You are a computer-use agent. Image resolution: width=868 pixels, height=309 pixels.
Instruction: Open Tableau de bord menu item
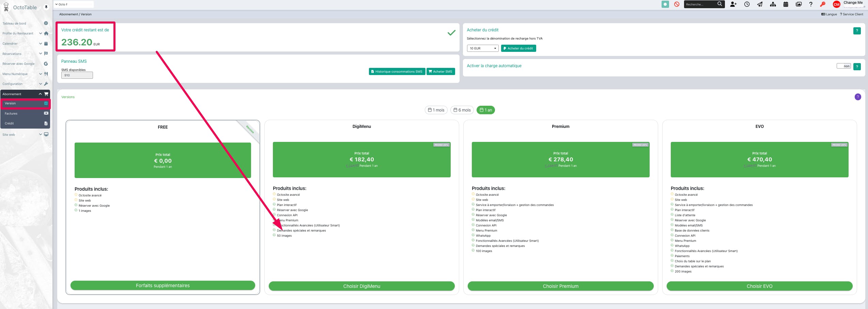click(14, 24)
